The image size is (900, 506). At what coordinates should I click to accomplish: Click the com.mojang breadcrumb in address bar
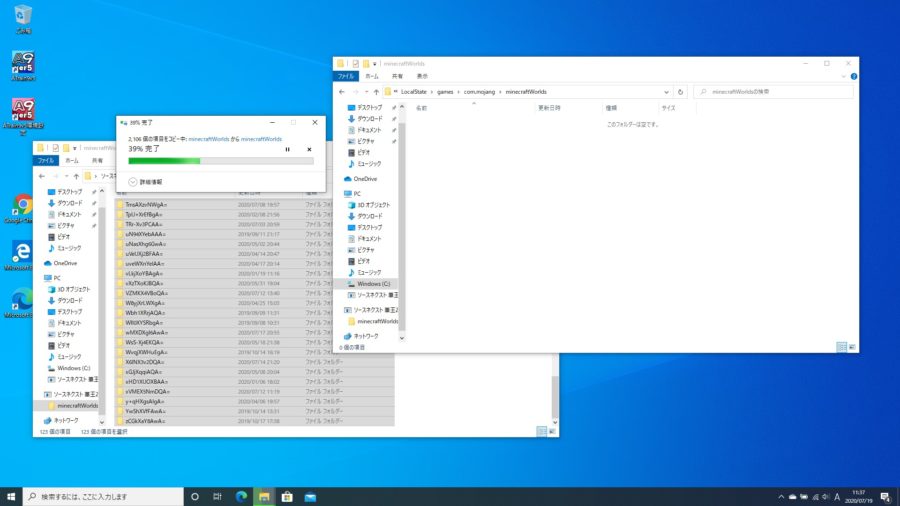[x=478, y=91]
